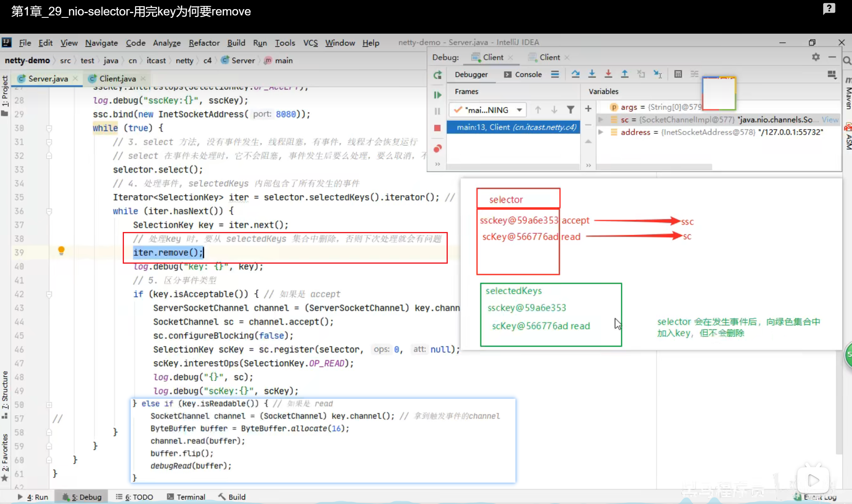Toggle the Maven side panel
The height and width of the screenshot is (504, 852).
[848, 93]
